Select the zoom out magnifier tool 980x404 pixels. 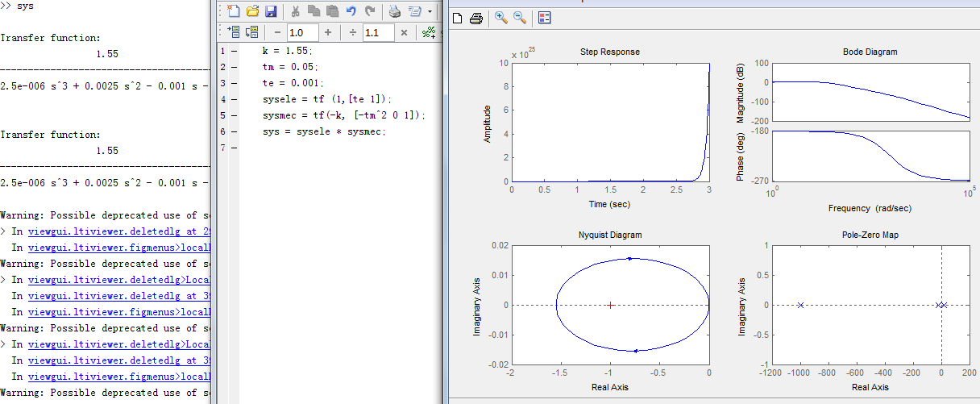[519, 17]
